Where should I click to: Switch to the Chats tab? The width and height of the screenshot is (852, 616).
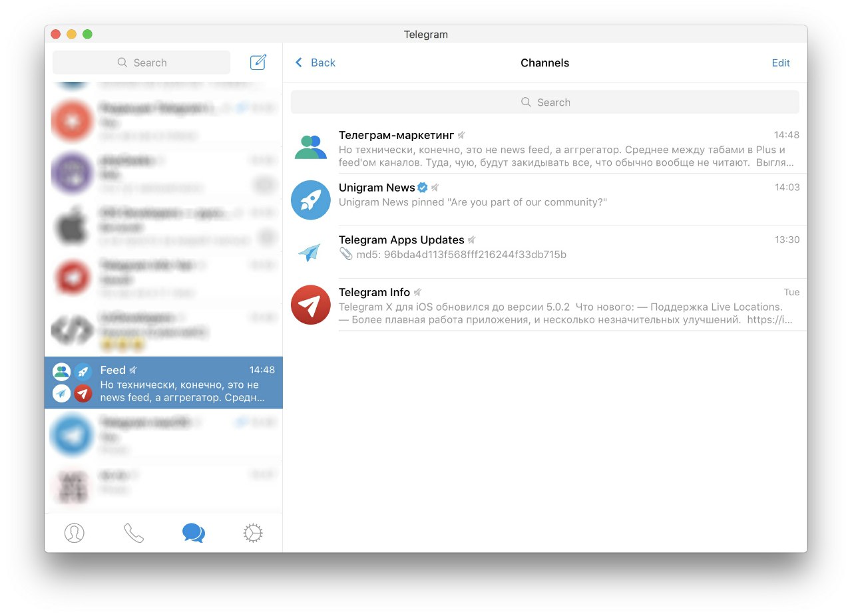194,533
